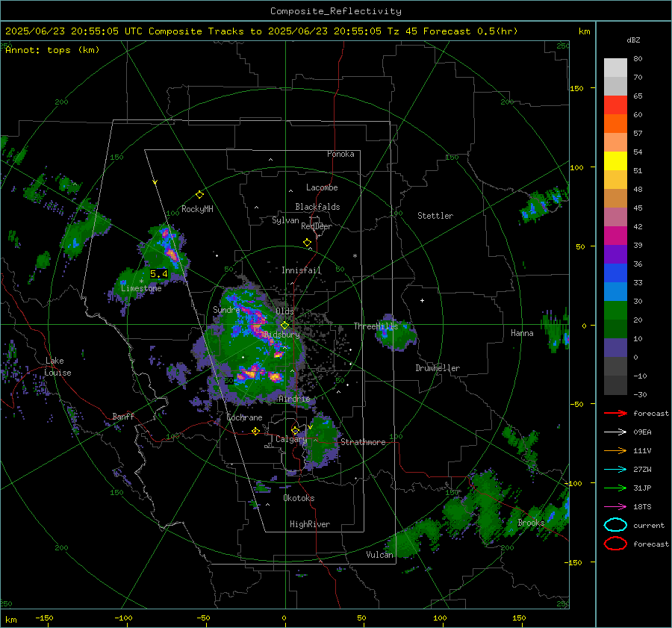Select the top light gray dBZ swatch

[x=615, y=68]
